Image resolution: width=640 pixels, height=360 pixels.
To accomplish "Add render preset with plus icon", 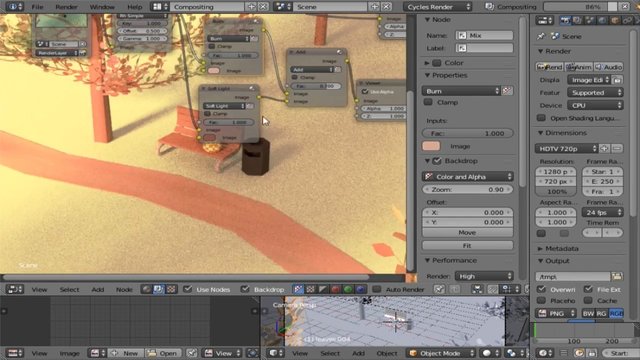I will [x=604, y=148].
